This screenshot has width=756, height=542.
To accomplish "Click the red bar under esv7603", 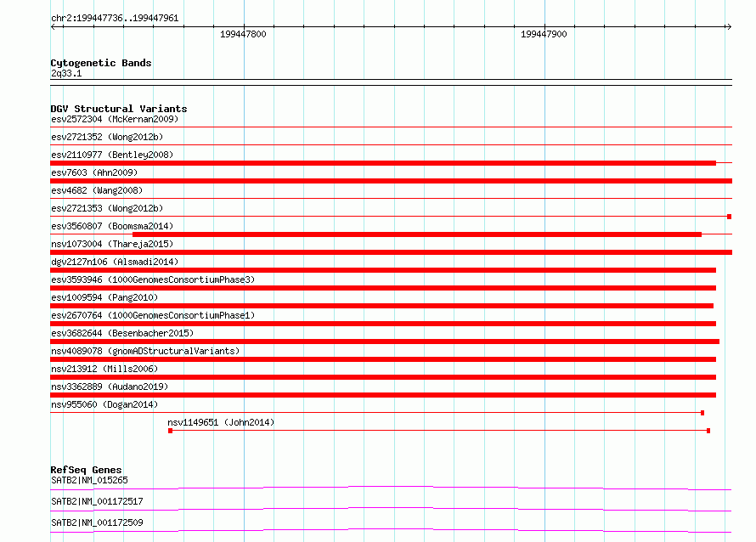I will click(391, 181).
